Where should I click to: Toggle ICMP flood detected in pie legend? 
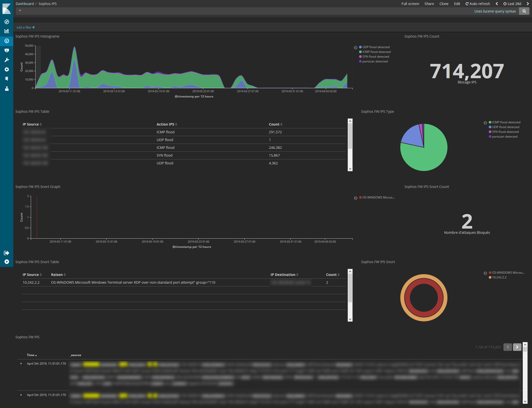click(x=506, y=122)
